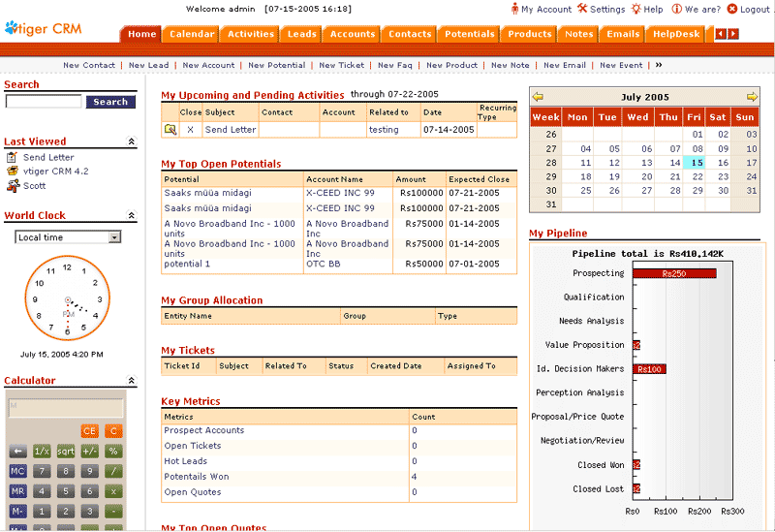Click the Settings wrench icon
The width and height of the screenshot is (775, 532).
tap(582, 9)
